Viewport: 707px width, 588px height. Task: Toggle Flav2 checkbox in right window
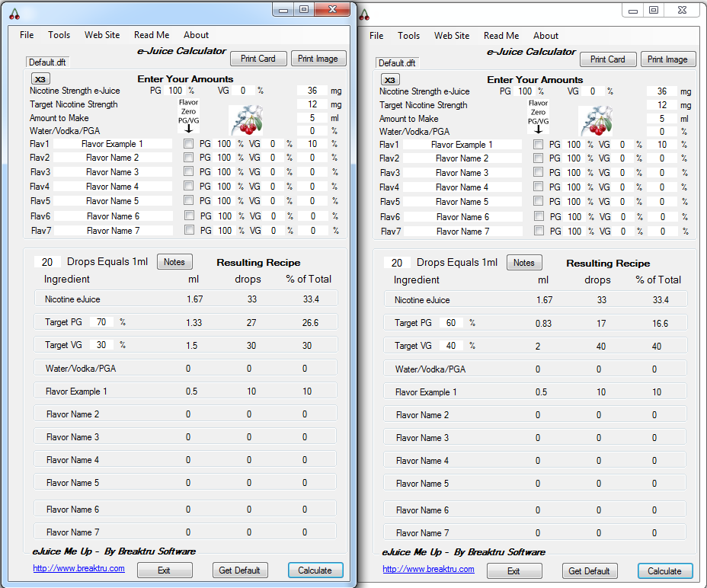538,158
